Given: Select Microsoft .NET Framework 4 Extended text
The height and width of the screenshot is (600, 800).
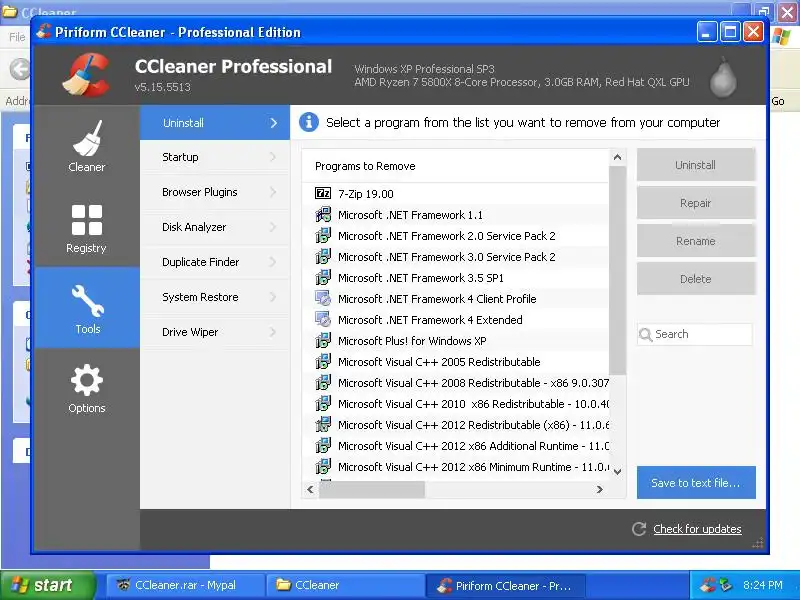Looking at the screenshot, I should [x=430, y=320].
